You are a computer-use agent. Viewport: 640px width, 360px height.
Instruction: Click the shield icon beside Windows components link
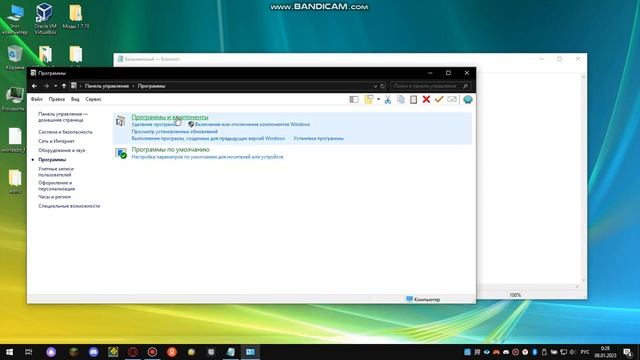[191, 124]
